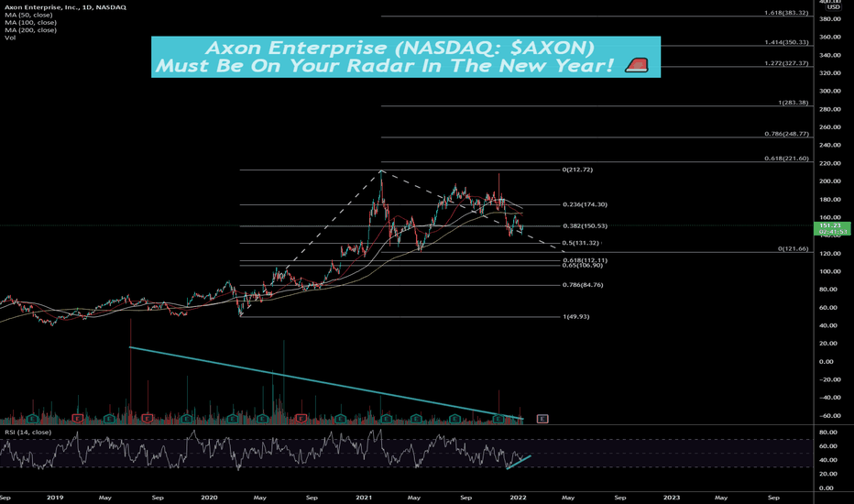Viewport: 854px width, 504px height.
Task: Click the Fibonacci label 0(212.72)
Action: [x=578, y=170]
